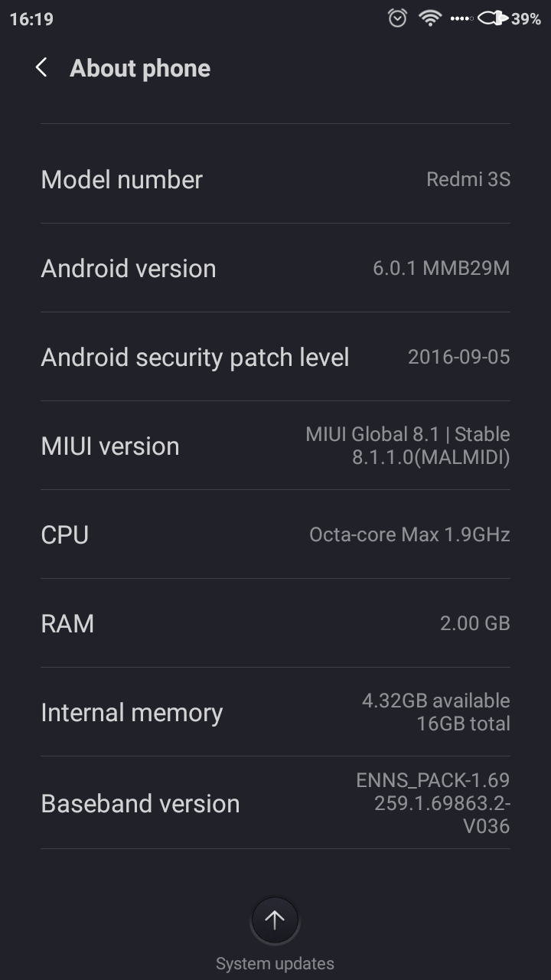Select the CPU information row

(275, 534)
